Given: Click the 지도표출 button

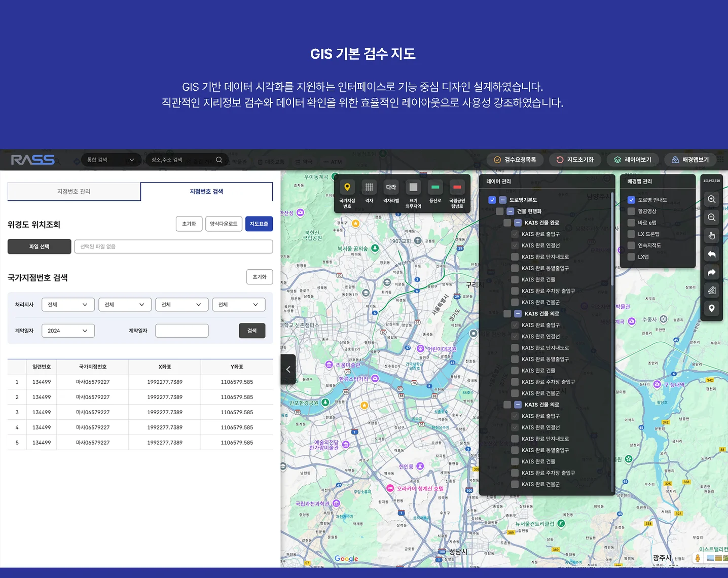Looking at the screenshot, I should point(259,224).
